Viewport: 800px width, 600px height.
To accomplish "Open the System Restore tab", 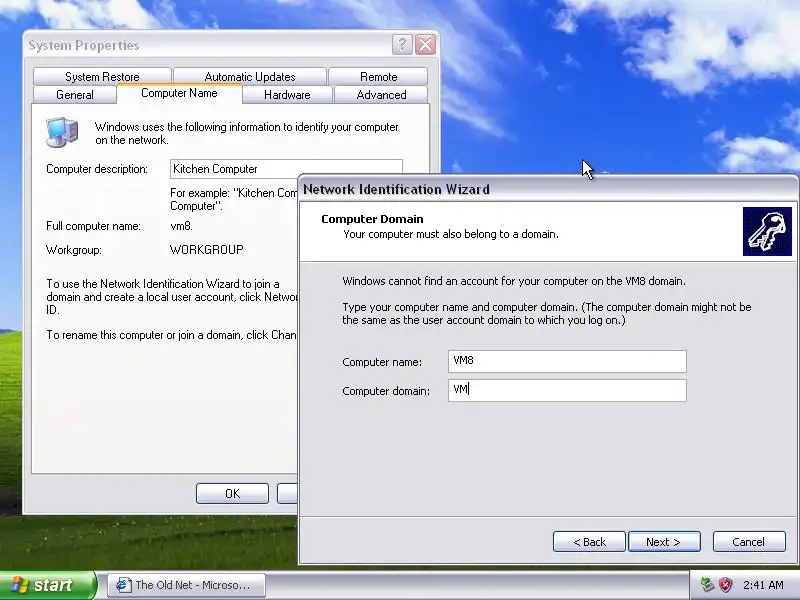I will click(x=102, y=77).
